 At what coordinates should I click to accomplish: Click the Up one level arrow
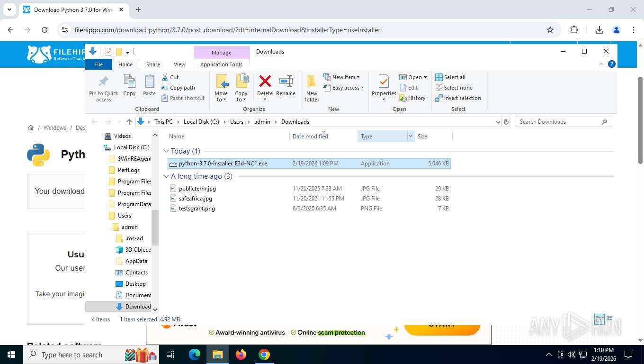[x=129, y=122]
